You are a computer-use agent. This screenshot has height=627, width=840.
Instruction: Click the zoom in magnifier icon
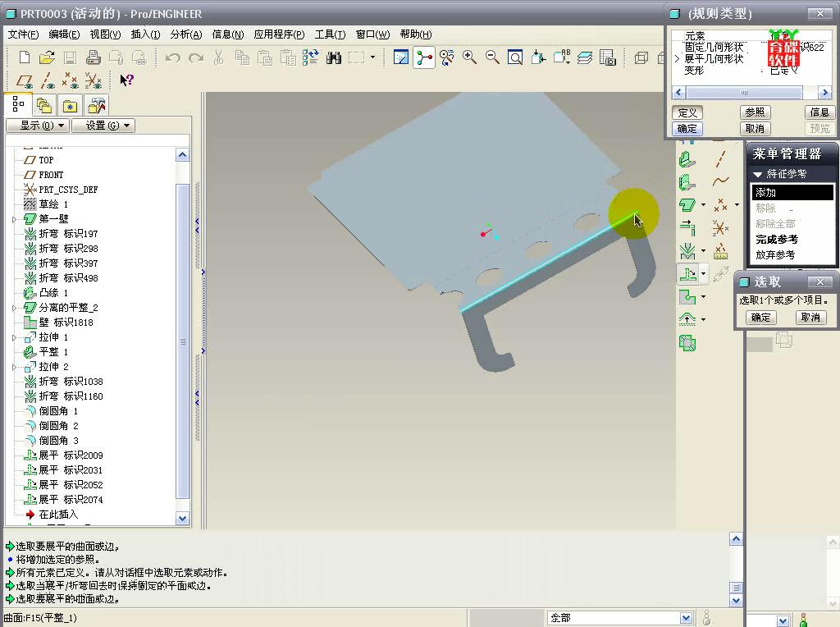[x=470, y=57]
